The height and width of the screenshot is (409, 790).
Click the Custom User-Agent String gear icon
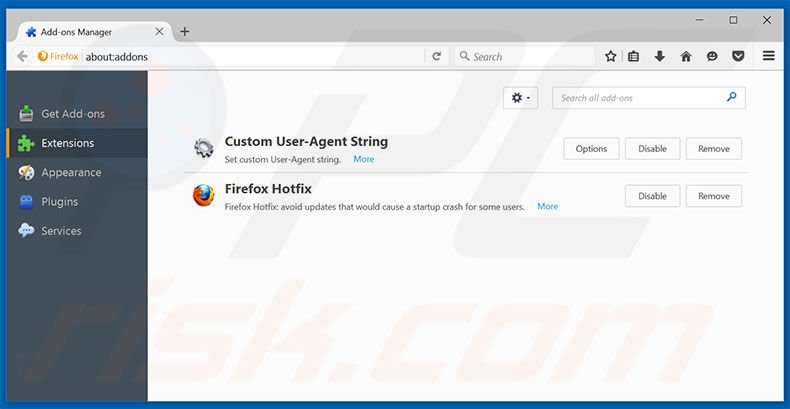point(204,149)
